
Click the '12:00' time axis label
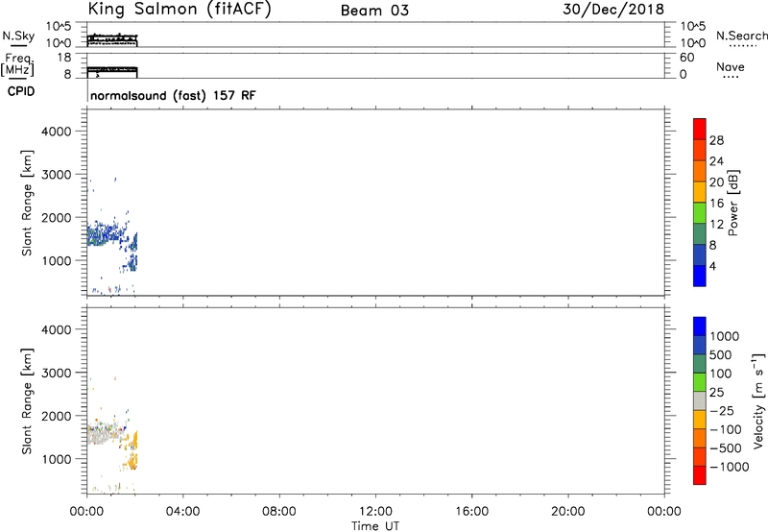pyautogui.click(x=375, y=512)
